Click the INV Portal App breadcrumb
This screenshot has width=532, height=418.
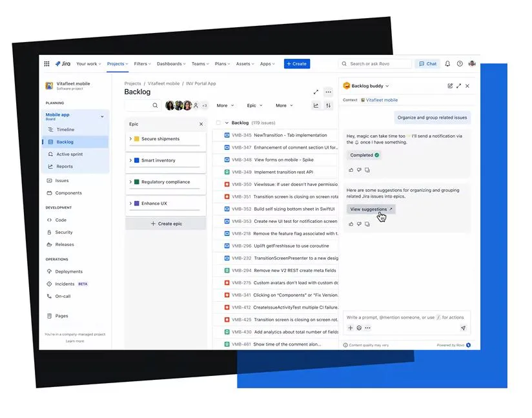coord(201,83)
